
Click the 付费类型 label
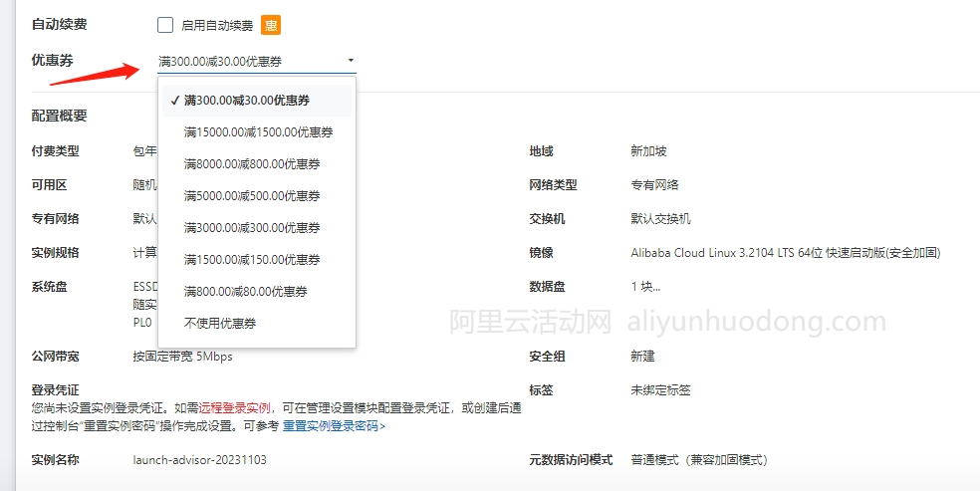point(55,151)
